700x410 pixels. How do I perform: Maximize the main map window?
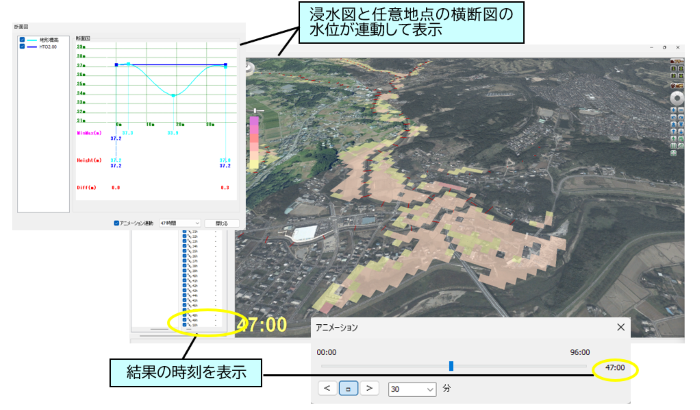click(664, 47)
